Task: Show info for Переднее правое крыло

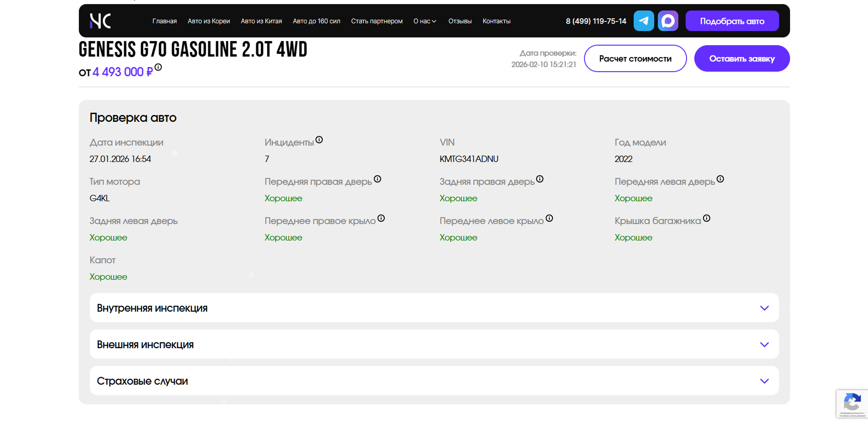Action: (381, 218)
